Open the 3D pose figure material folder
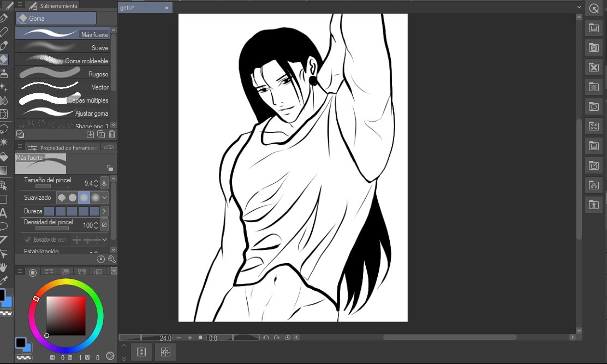The width and height of the screenshot is (607, 364). [594, 205]
